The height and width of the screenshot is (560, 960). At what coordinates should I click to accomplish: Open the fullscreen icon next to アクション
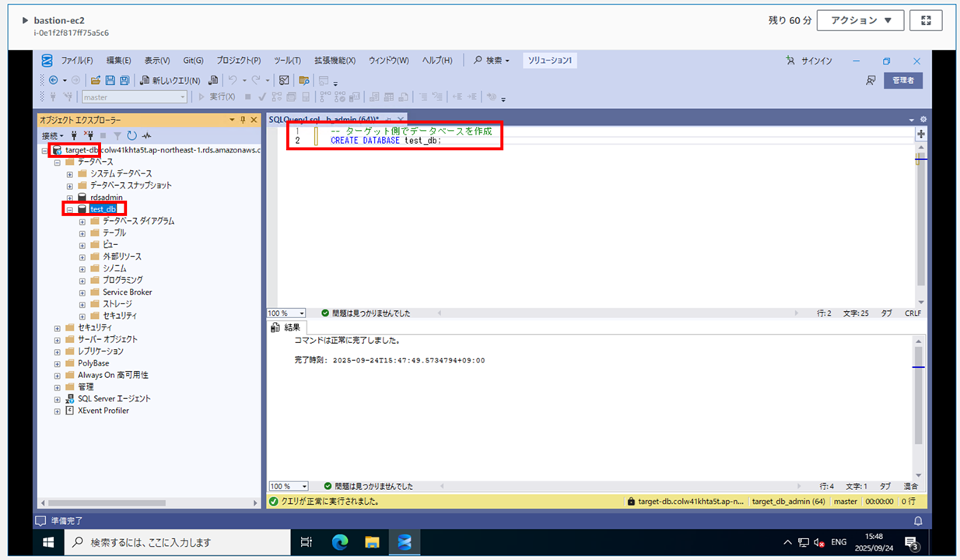pos(926,20)
